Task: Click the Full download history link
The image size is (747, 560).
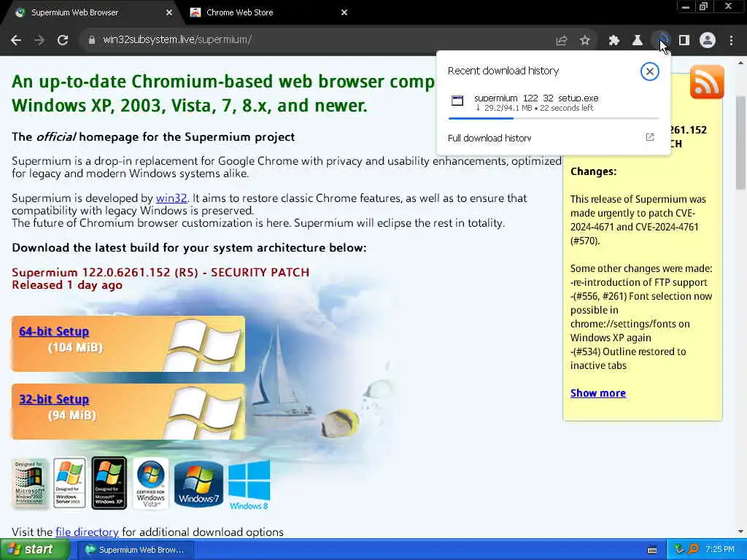Action: point(489,138)
